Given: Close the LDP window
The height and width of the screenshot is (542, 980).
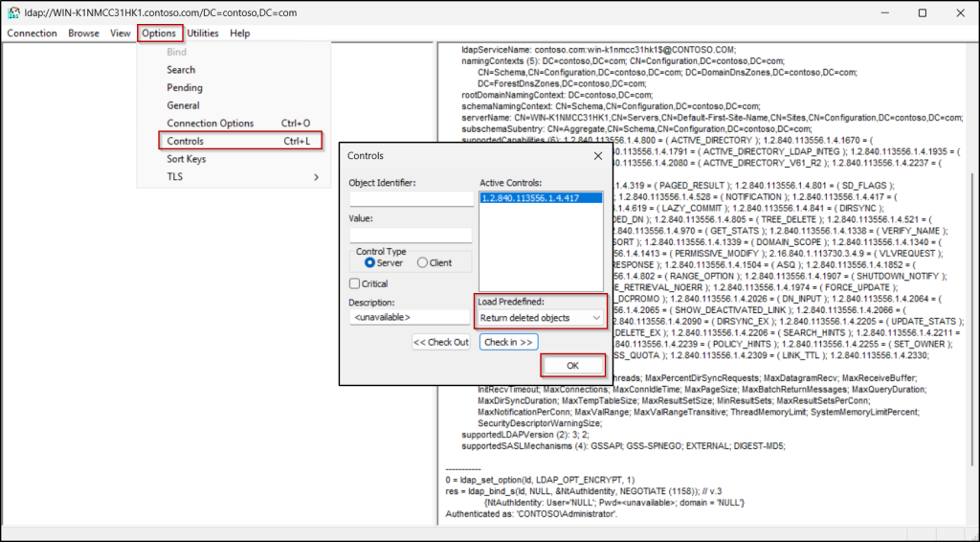Looking at the screenshot, I should pyautogui.click(x=961, y=12).
